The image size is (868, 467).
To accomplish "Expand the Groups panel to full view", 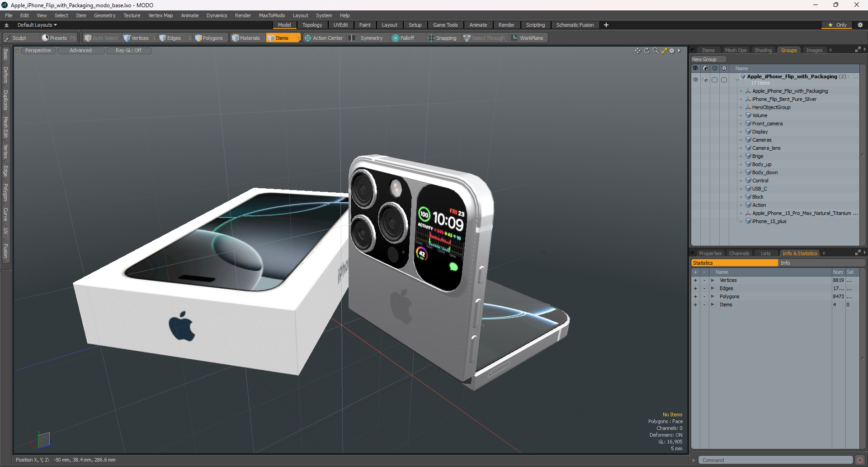I will coord(858,50).
